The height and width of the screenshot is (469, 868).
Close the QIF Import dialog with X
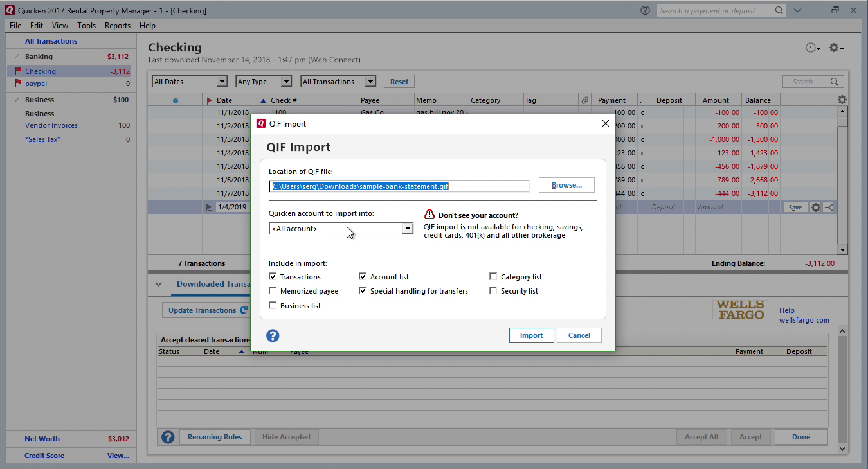point(605,123)
